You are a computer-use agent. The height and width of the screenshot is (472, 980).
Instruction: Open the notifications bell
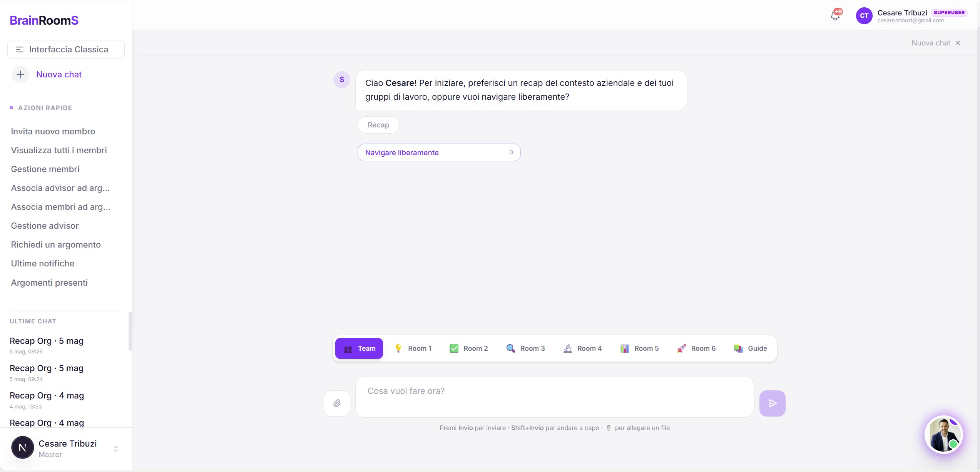point(835,15)
